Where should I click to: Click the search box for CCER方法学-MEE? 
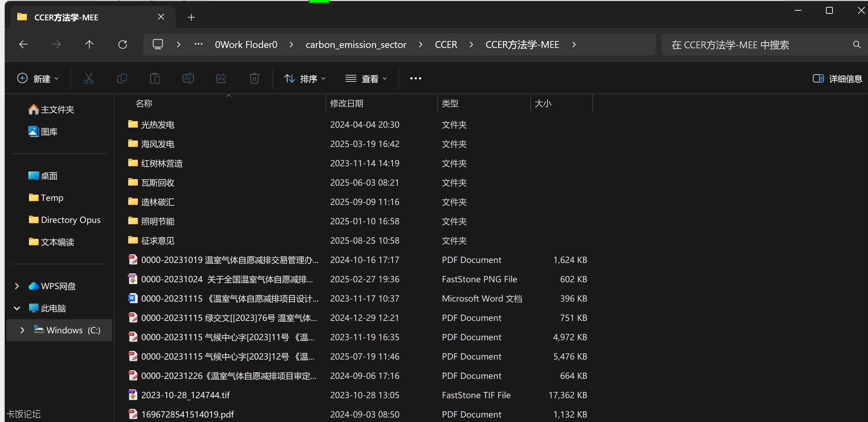coord(758,45)
